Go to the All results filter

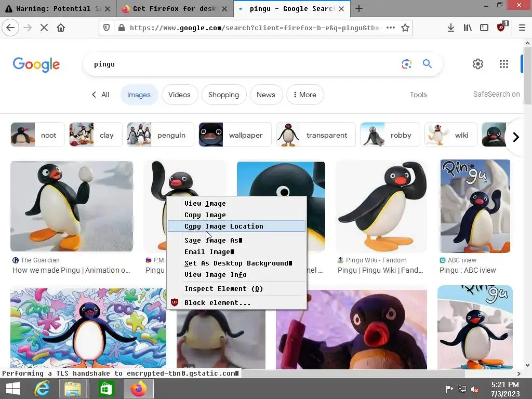(101, 95)
